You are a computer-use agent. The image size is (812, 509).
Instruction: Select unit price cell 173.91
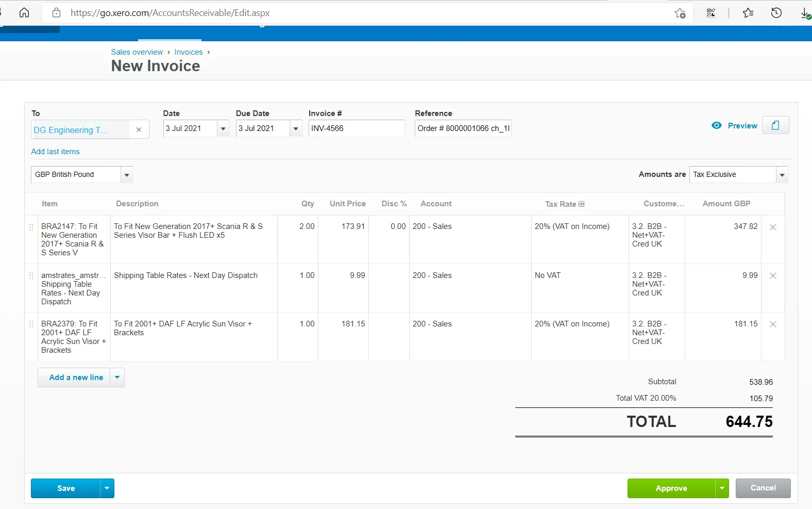pos(343,240)
